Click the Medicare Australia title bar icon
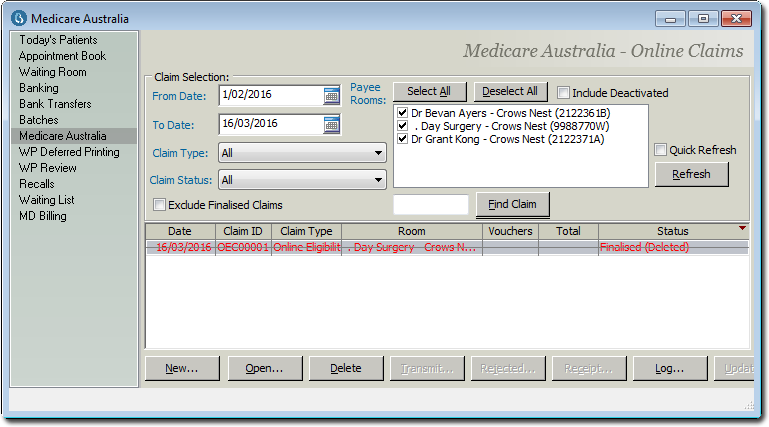Viewport: 769px width, 427px height. (18, 18)
